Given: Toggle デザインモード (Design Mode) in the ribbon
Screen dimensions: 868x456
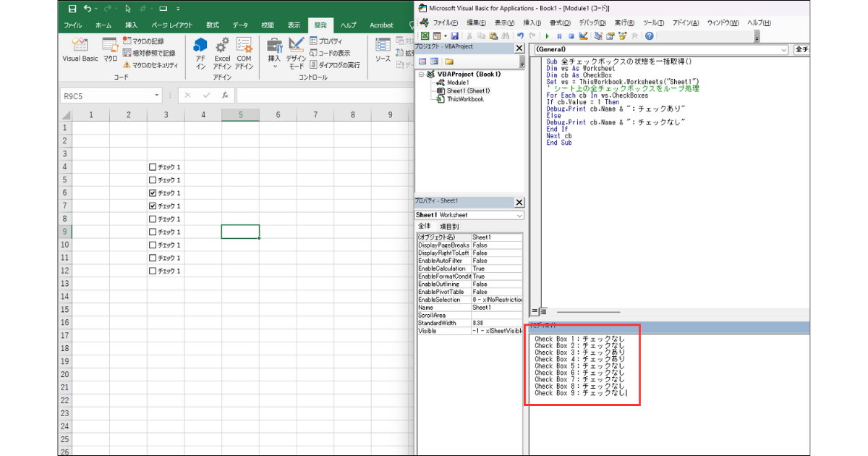Looking at the screenshot, I should (x=296, y=52).
